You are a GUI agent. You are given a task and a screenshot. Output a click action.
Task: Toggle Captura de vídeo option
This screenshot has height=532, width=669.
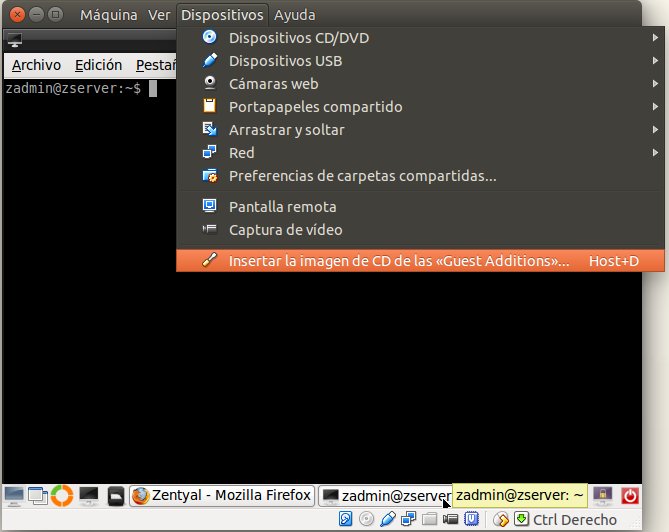point(420,230)
